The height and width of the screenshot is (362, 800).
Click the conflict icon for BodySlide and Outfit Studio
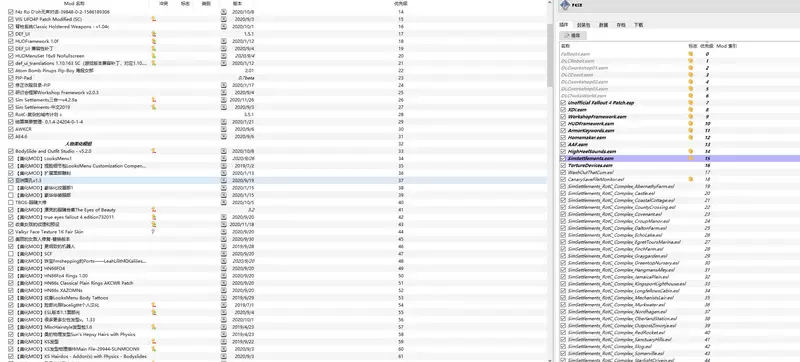point(154,151)
